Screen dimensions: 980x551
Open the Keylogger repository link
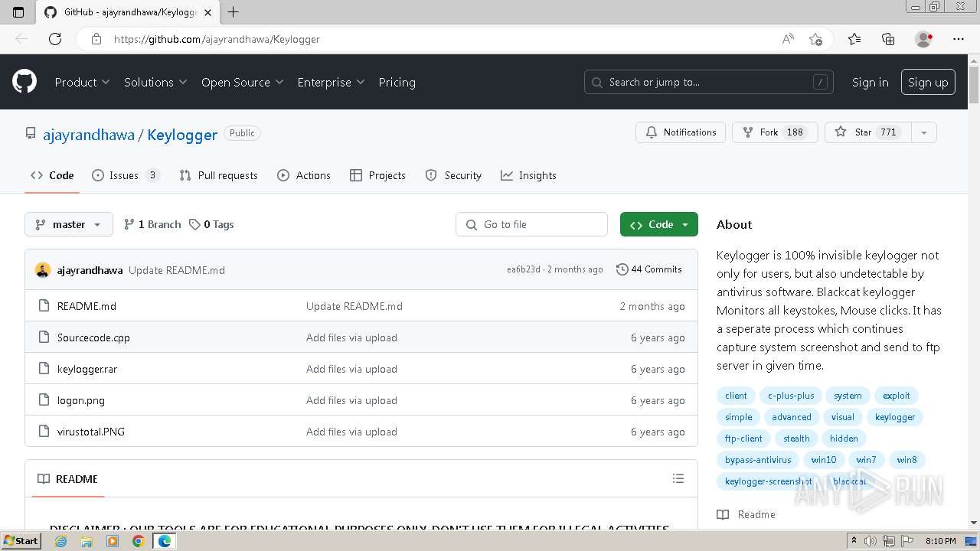click(x=182, y=135)
